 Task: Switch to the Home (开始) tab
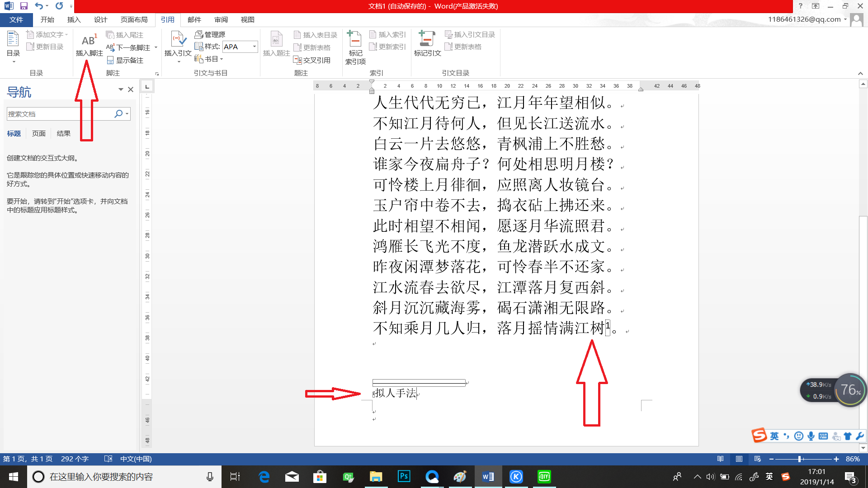click(47, 19)
